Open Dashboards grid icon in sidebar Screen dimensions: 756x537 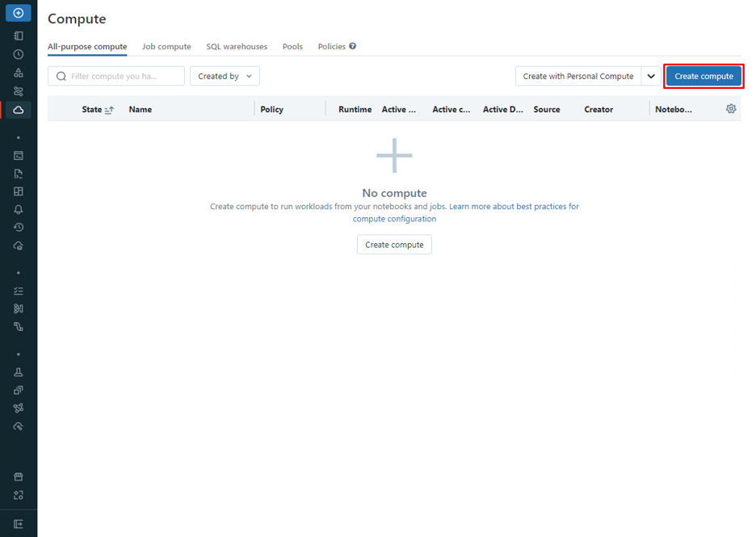pyautogui.click(x=19, y=191)
